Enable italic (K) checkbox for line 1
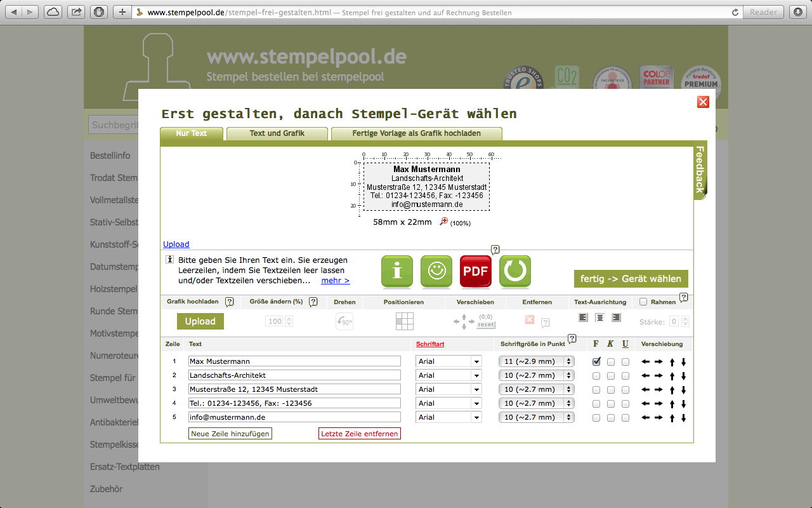Image resolution: width=812 pixels, height=508 pixels. (x=611, y=362)
